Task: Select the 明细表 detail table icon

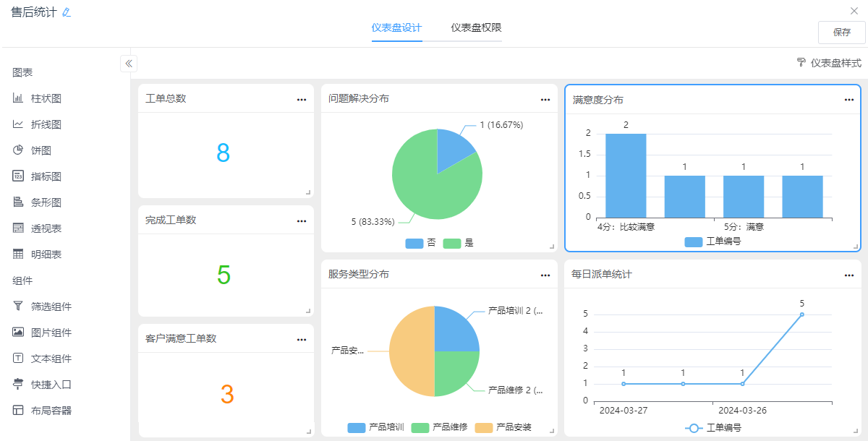Action: click(18, 254)
